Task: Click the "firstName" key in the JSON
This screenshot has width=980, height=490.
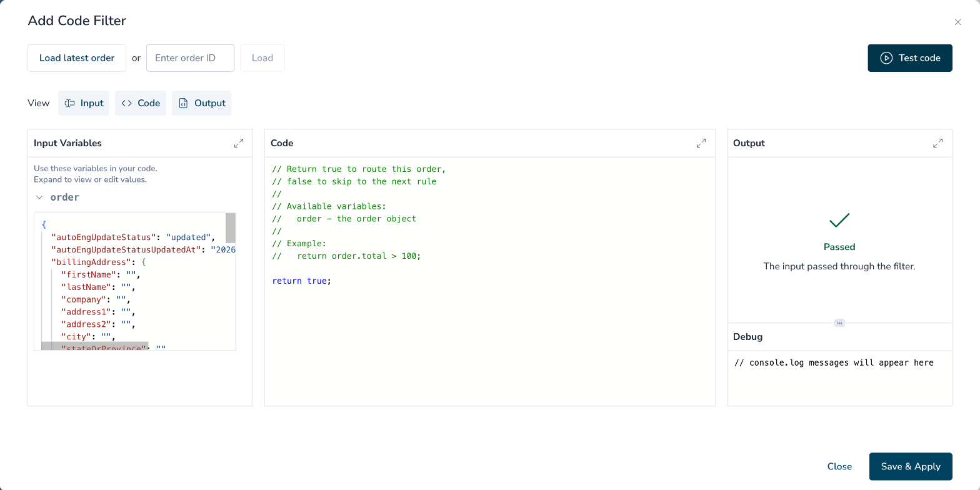Action: (89, 275)
